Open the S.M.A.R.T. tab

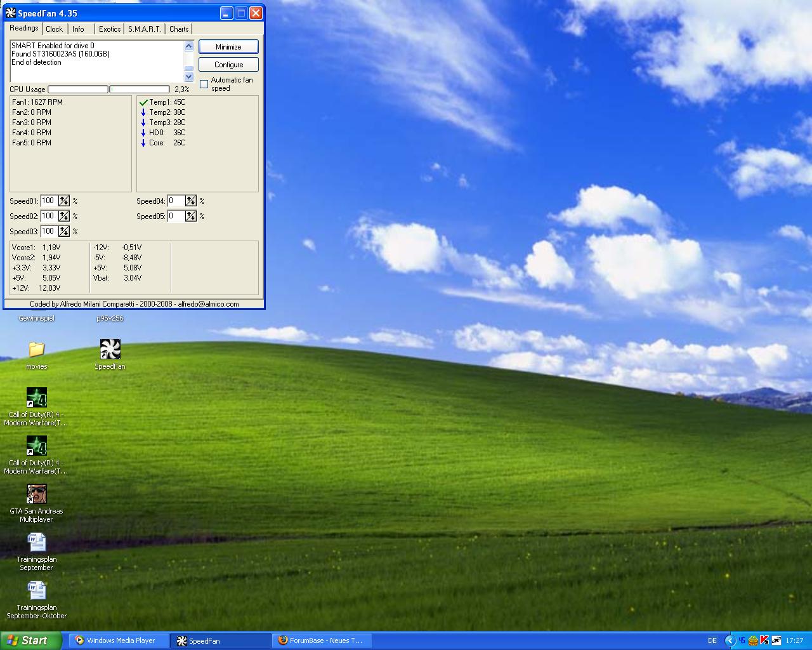pyautogui.click(x=145, y=29)
